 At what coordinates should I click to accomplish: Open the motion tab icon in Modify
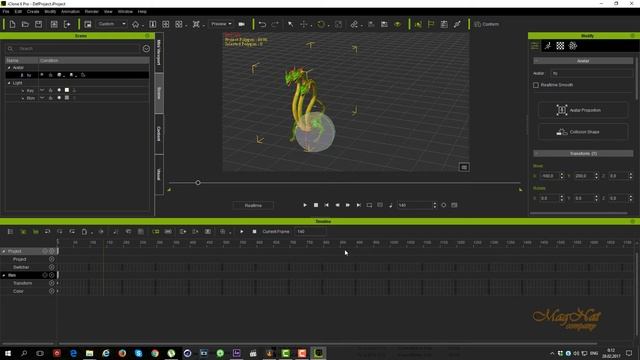[548, 46]
